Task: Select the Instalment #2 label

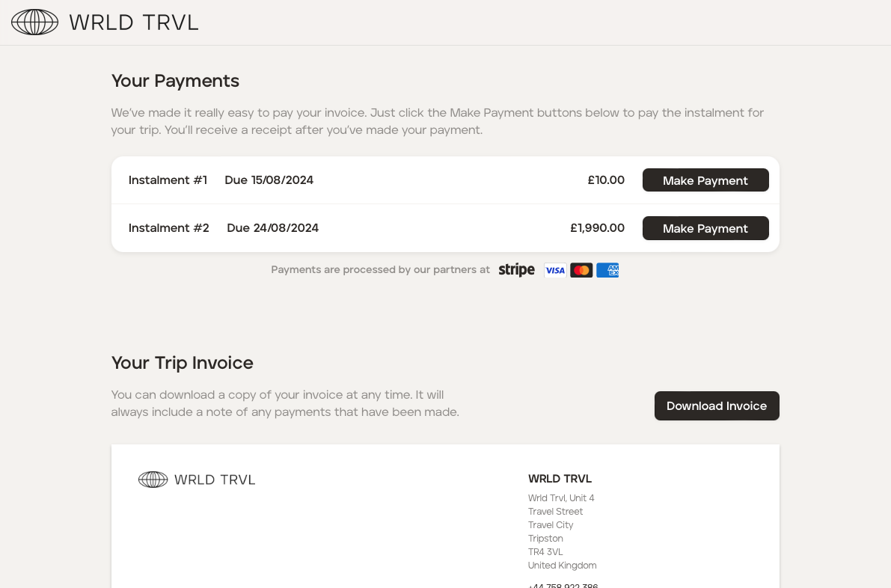Action: [x=169, y=228]
